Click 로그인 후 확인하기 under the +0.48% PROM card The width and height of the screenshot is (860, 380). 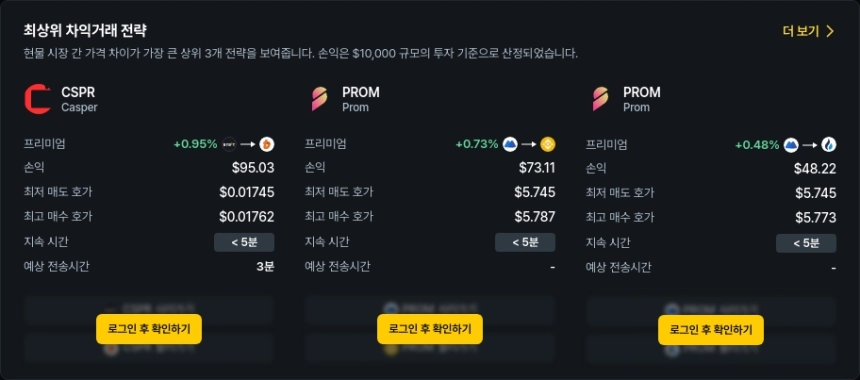click(x=711, y=329)
